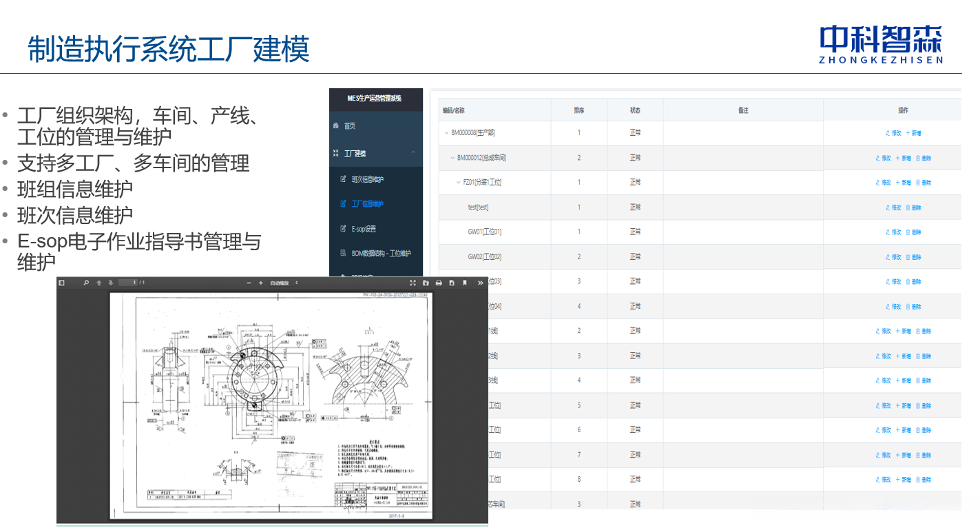Viewport: 980px width, 528px height.
Task: Click the 班次信息维护 edit icon
Action: [343, 179]
